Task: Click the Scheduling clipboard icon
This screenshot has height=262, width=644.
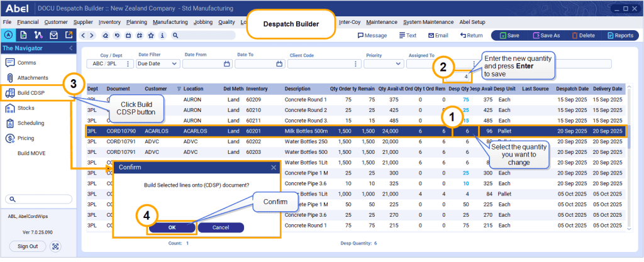Action: pyautogui.click(x=10, y=123)
